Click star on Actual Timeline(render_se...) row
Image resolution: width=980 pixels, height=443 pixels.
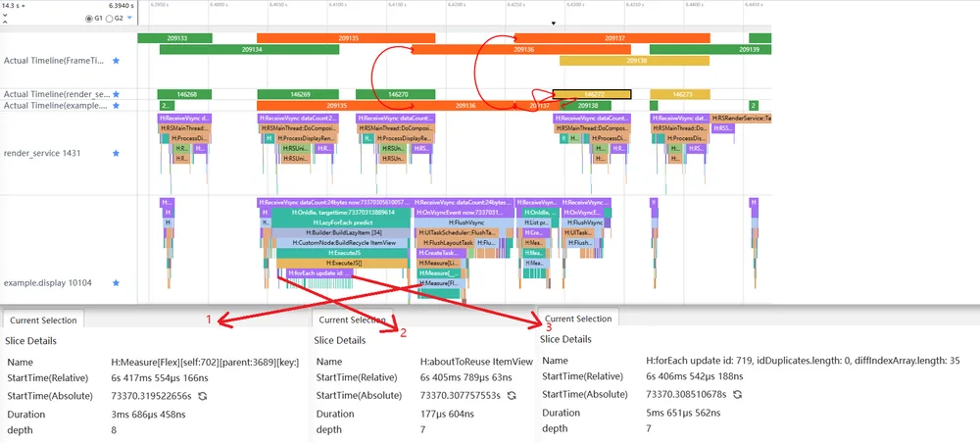(x=116, y=94)
